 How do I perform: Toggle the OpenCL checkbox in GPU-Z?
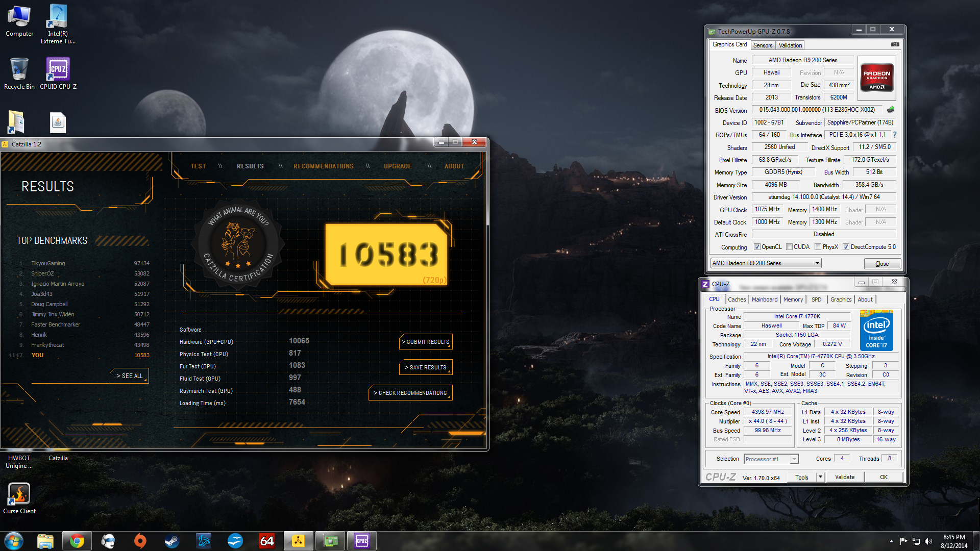pyautogui.click(x=757, y=247)
